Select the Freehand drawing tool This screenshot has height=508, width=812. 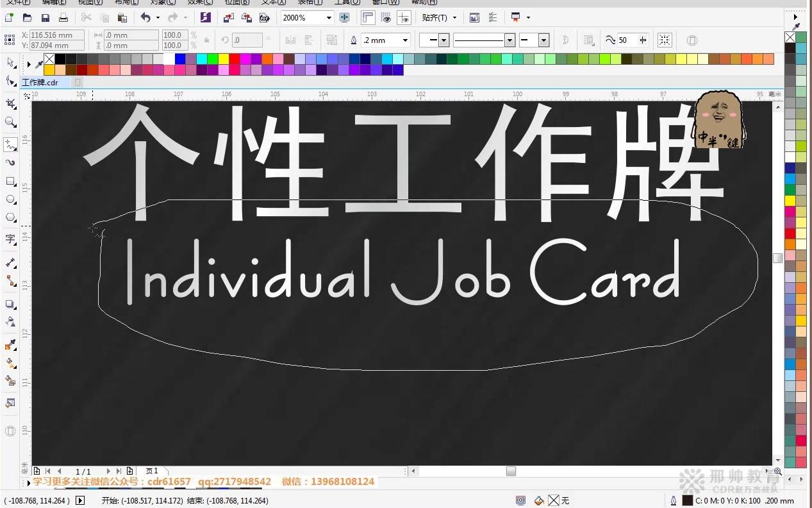pos(10,144)
